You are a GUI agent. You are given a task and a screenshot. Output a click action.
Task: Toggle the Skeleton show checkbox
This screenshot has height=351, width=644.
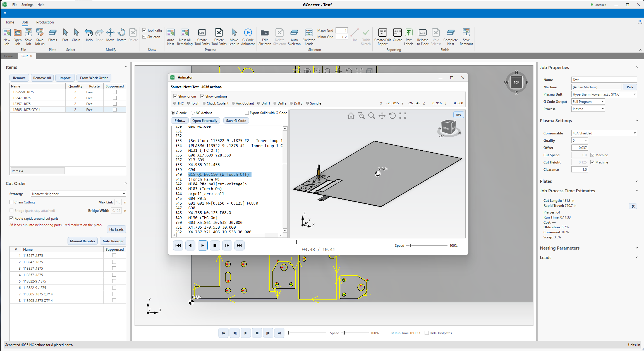(x=144, y=37)
